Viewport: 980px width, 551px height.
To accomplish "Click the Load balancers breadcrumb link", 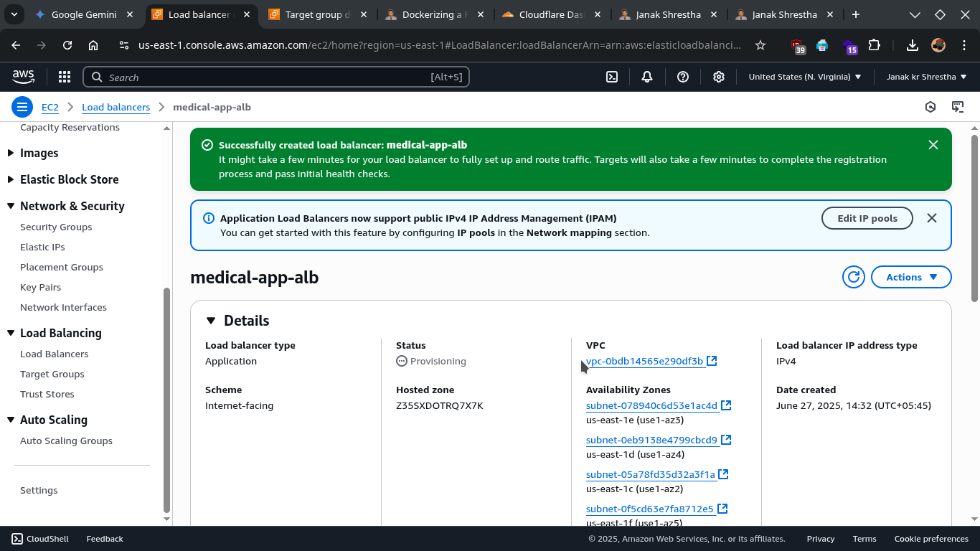I will coord(116,107).
